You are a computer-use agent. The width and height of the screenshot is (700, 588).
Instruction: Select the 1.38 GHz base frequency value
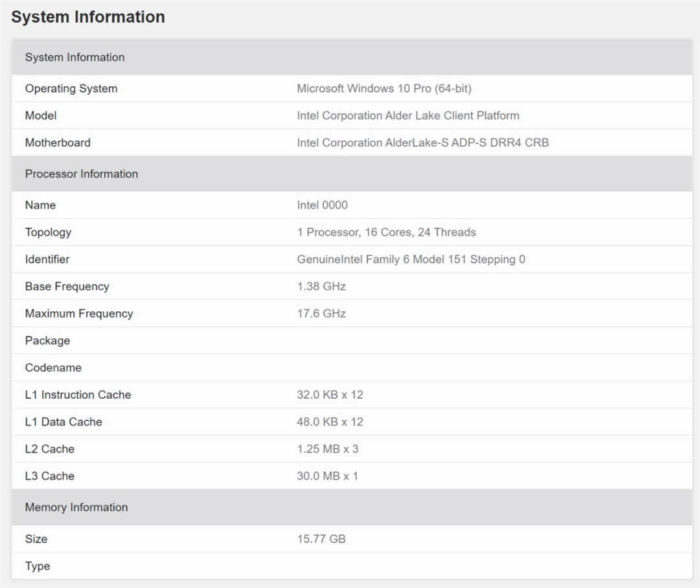coord(321,287)
